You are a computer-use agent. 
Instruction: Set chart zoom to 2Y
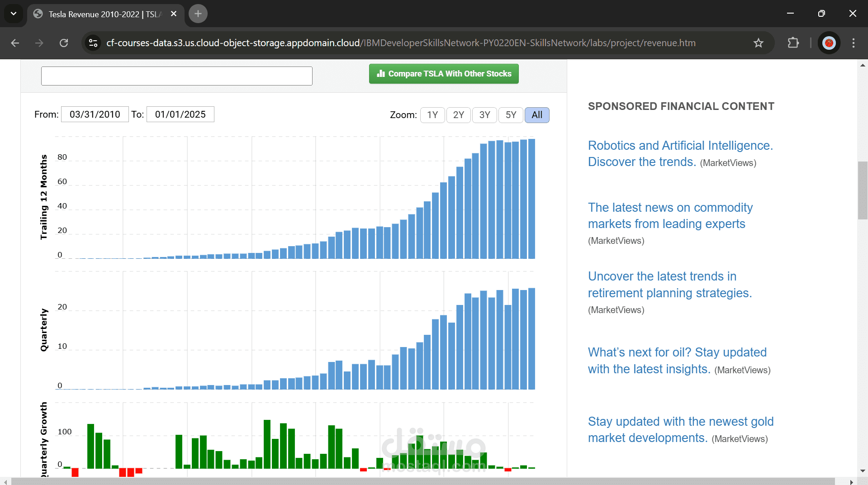click(459, 115)
